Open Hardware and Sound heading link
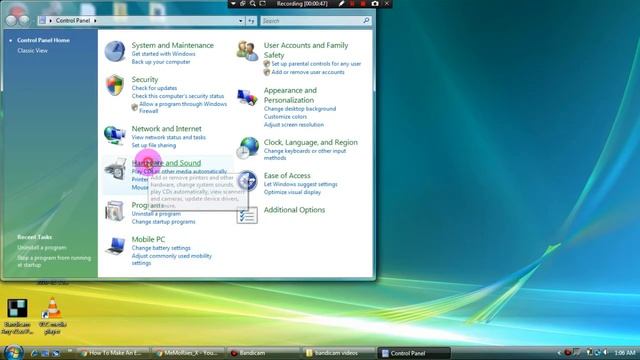This screenshot has height=360, width=640. [166, 163]
